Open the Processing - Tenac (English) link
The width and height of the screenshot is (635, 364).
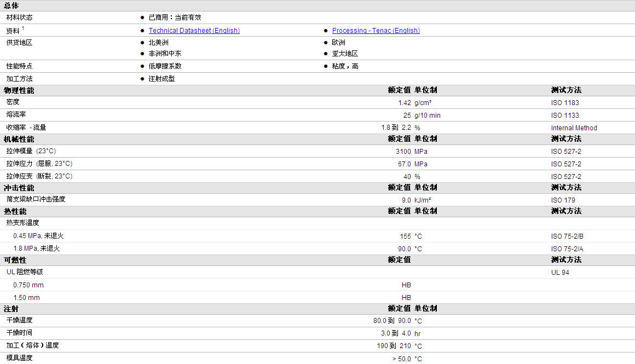coord(376,30)
